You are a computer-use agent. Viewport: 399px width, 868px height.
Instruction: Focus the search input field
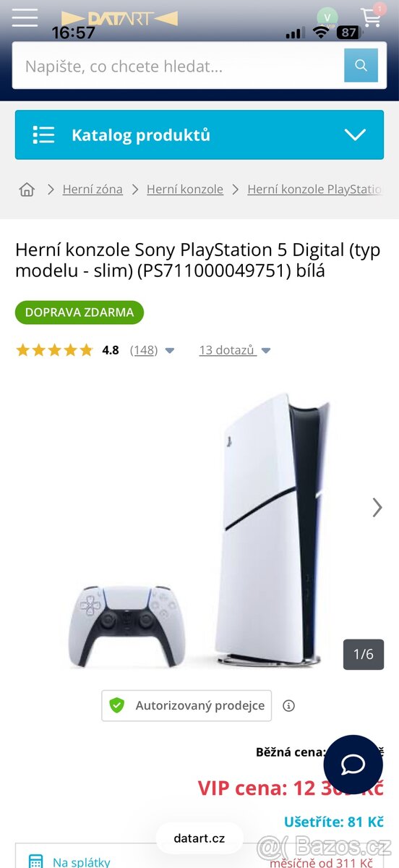[x=178, y=67]
